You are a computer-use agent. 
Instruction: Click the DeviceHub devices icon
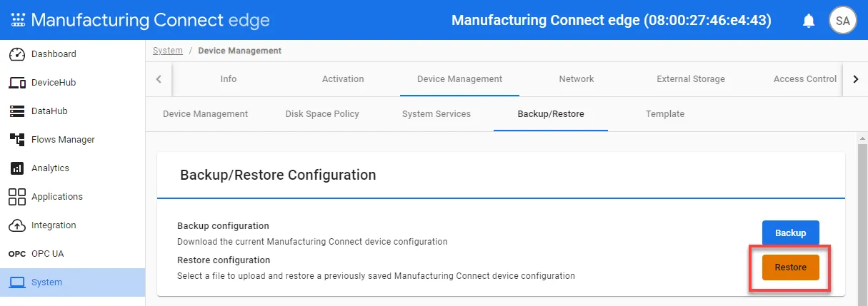17,83
